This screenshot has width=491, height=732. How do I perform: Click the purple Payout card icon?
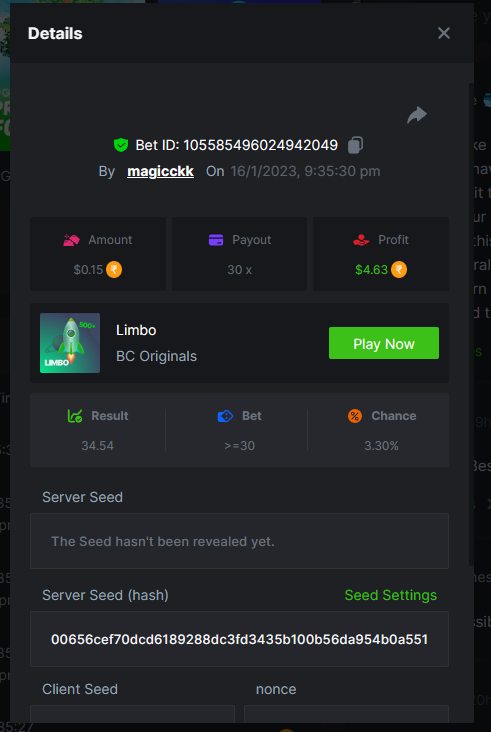216,240
